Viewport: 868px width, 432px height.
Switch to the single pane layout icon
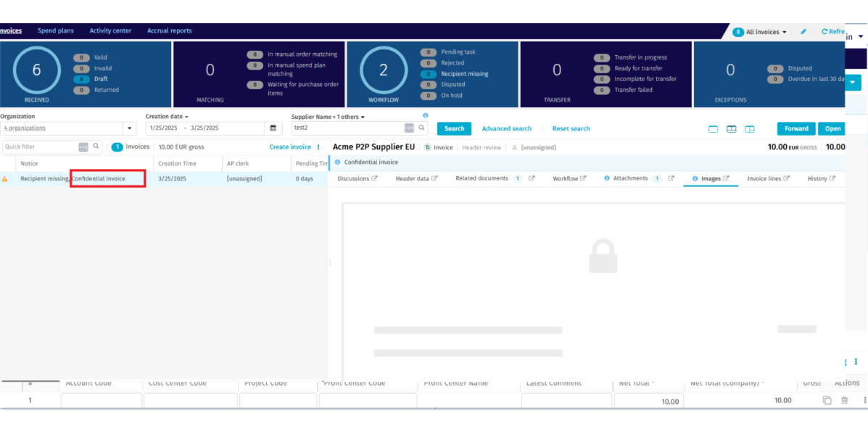[x=713, y=129]
